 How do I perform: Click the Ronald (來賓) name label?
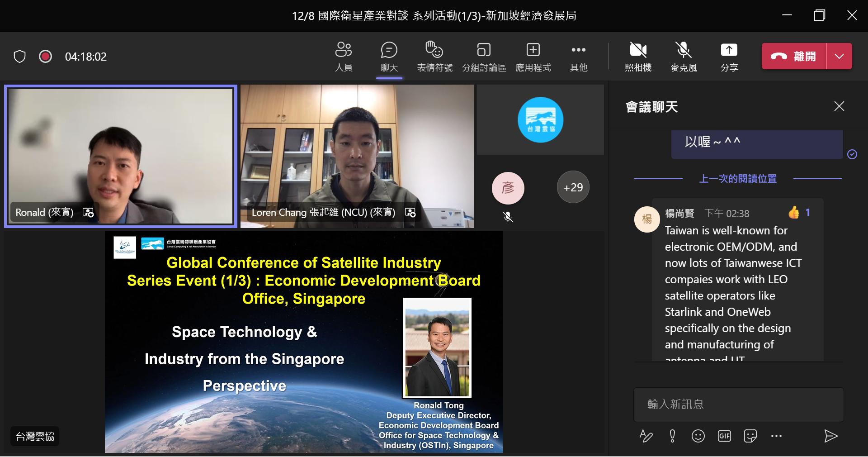(44, 212)
